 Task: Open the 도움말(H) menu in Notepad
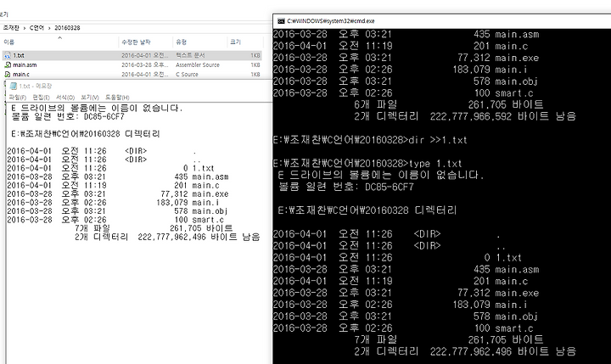click(117, 98)
